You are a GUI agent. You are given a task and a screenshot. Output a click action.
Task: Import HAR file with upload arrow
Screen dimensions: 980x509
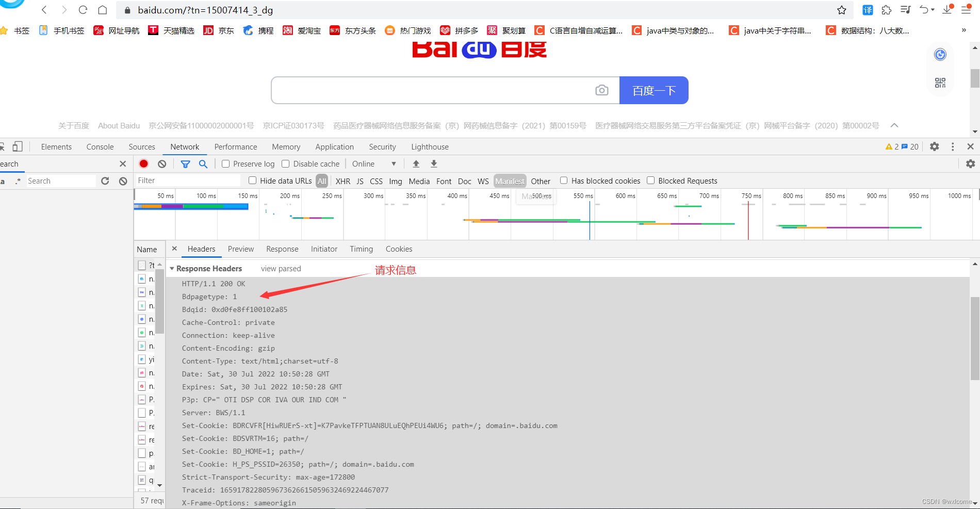click(416, 163)
